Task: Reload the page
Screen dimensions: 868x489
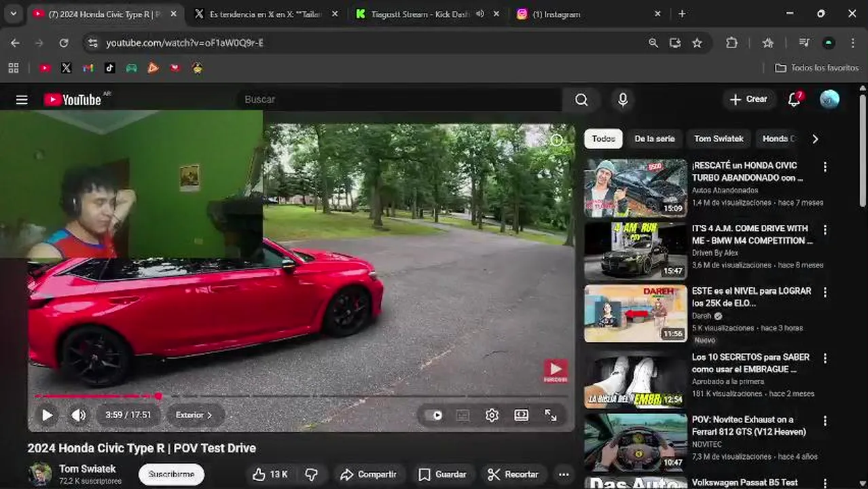Action: coord(63,43)
